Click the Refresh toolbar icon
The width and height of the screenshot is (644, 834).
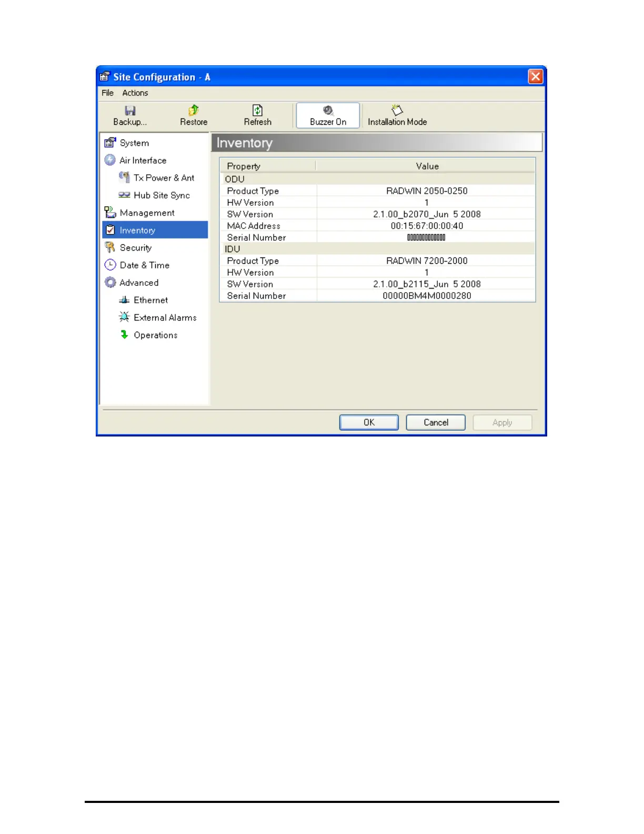pyautogui.click(x=257, y=110)
